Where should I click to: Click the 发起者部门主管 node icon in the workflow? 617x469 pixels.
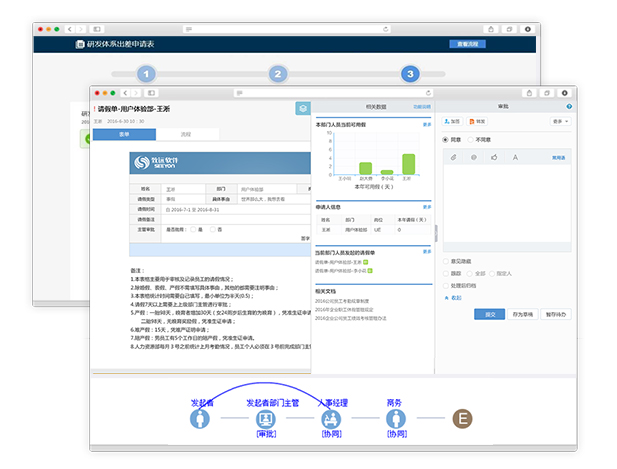coord(266,419)
